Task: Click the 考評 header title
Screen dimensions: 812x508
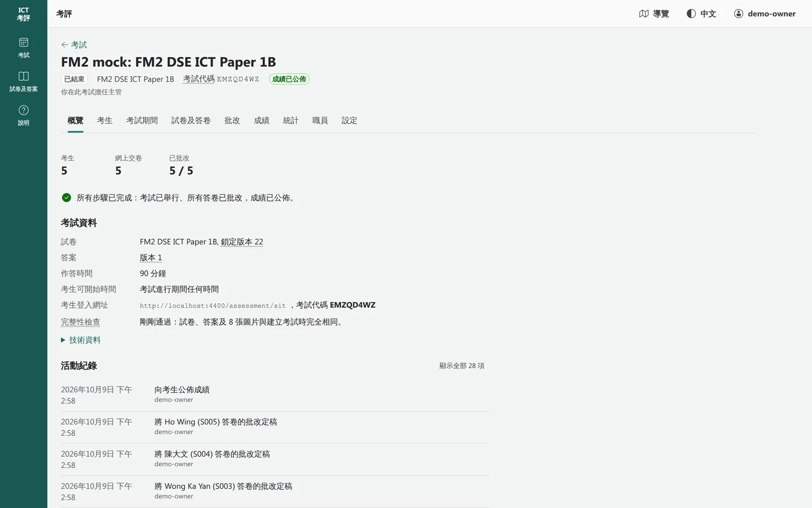Action: tap(64, 14)
